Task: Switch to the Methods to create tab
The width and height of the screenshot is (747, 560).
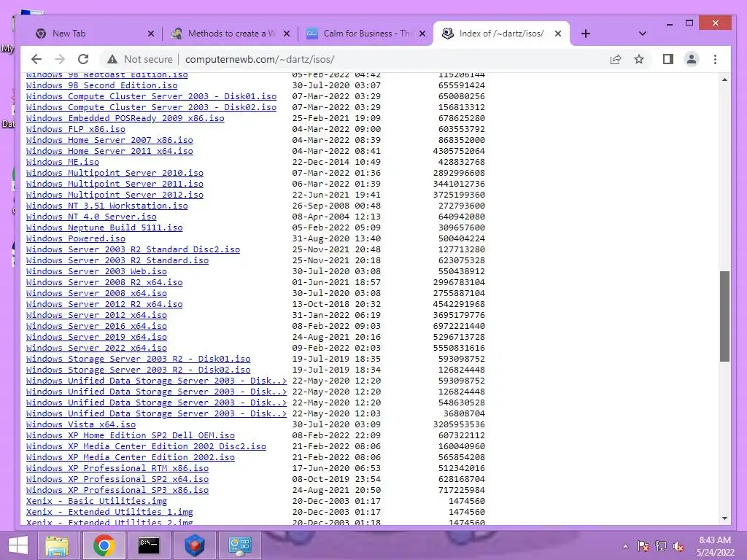Action: [230, 34]
